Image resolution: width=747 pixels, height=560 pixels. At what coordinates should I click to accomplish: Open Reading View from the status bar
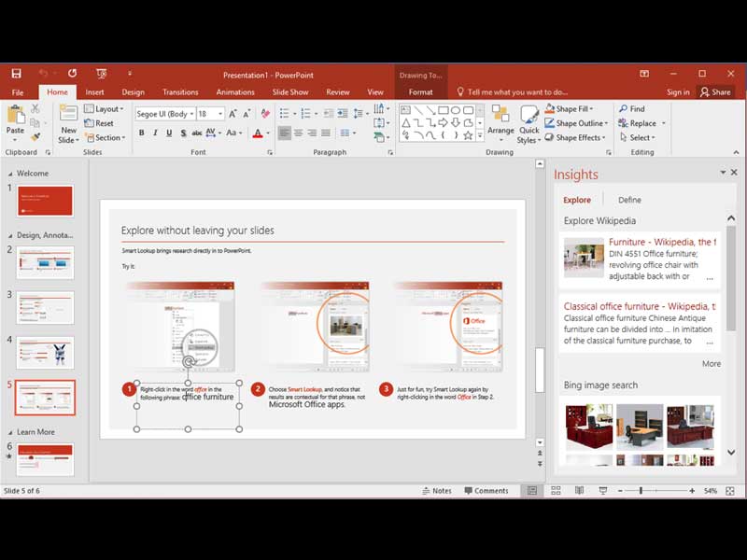coord(579,490)
